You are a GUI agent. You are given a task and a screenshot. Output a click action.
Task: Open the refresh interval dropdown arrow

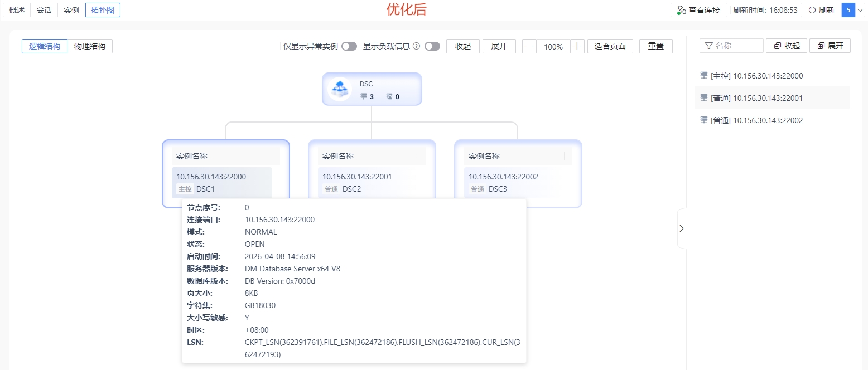click(860, 10)
